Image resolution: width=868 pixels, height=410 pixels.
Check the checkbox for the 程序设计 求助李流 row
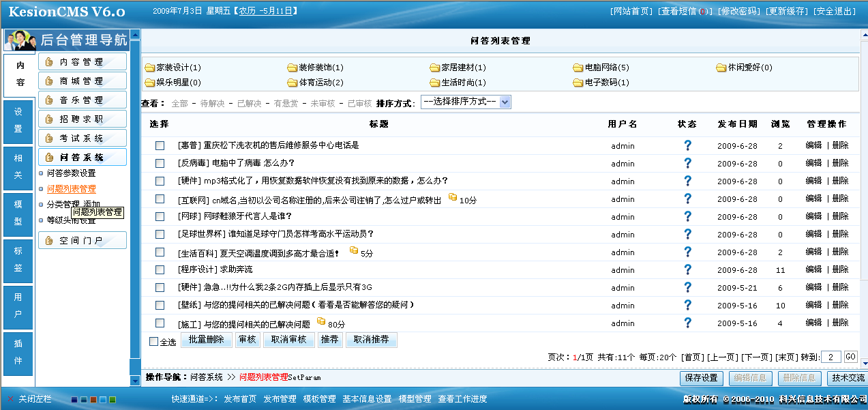pos(159,269)
